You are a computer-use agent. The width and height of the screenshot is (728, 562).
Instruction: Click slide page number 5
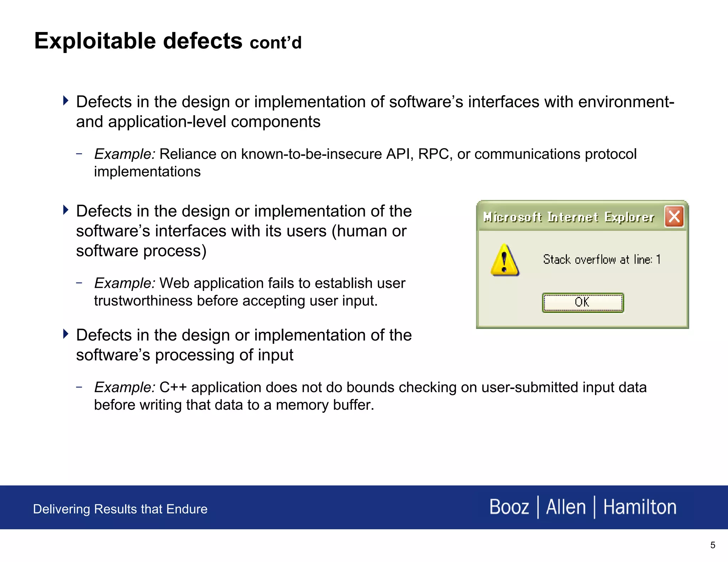[713, 545]
